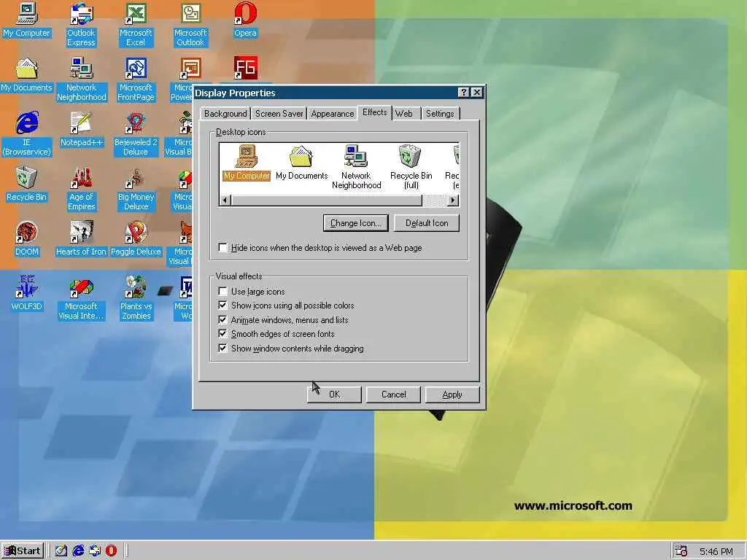Image resolution: width=747 pixels, height=560 pixels.
Task: Select Network Neighborhood icon in the dialog list
Action: click(356, 167)
